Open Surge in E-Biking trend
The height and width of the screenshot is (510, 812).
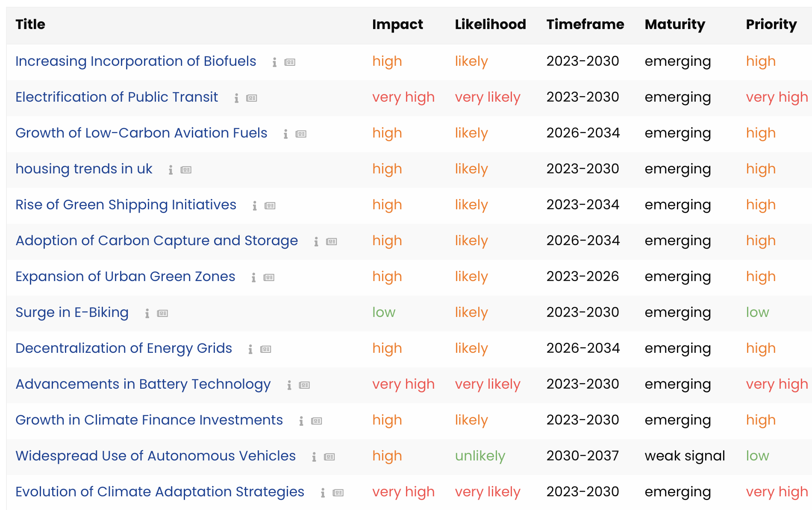(x=72, y=312)
